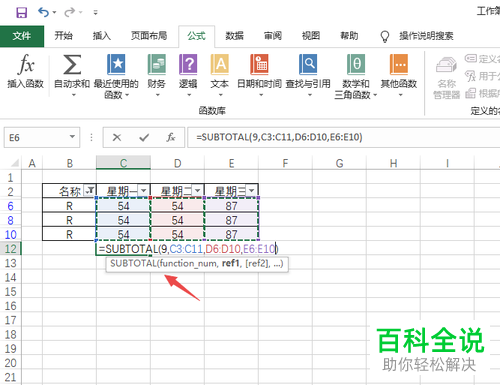Switch to the 帮助 ribbon tab
Viewport: 500px width, 385px height.
349,36
